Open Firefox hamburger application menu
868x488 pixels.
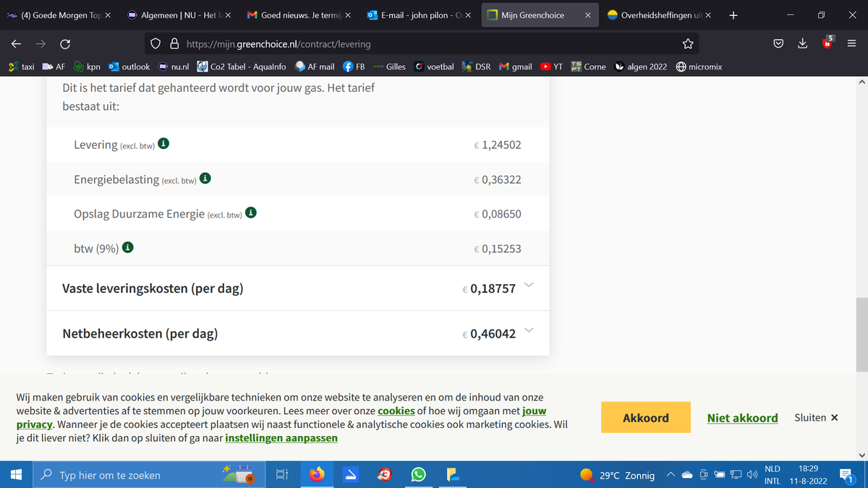pos(851,44)
